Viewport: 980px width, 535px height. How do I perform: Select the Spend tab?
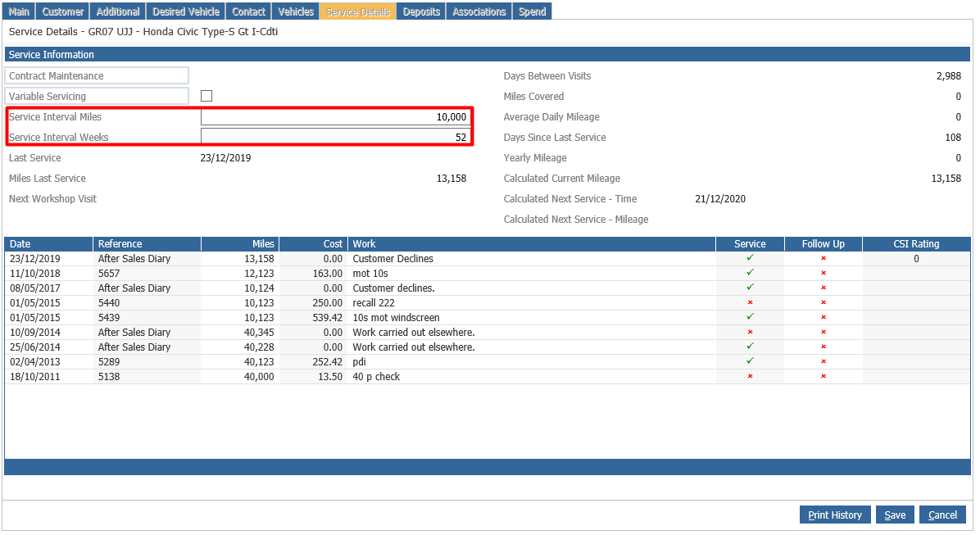tap(532, 11)
